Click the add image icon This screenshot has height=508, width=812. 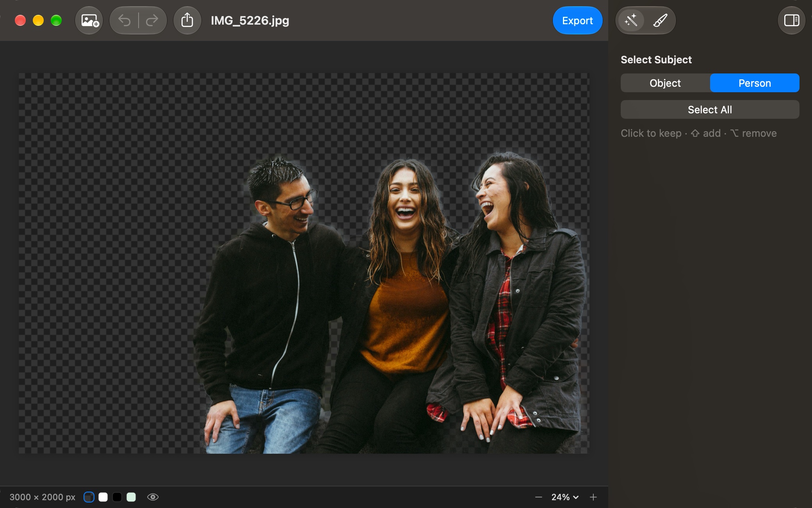pos(89,20)
